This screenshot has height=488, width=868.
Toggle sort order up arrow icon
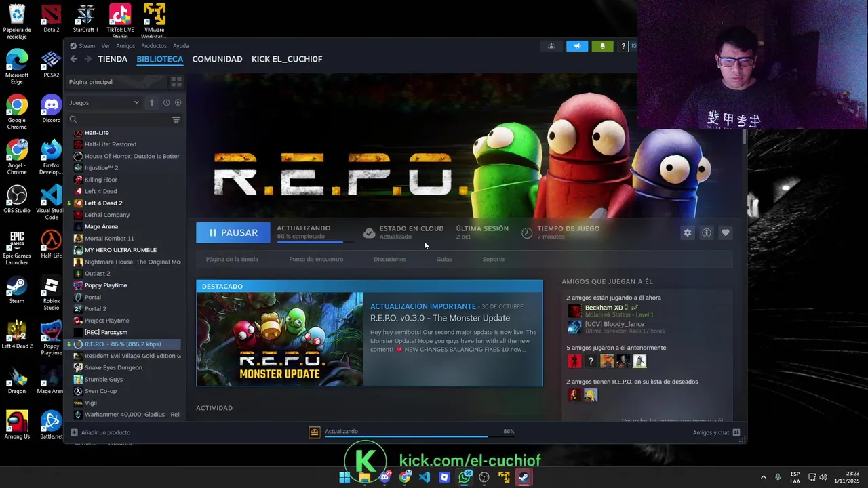pyautogui.click(x=152, y=102)
